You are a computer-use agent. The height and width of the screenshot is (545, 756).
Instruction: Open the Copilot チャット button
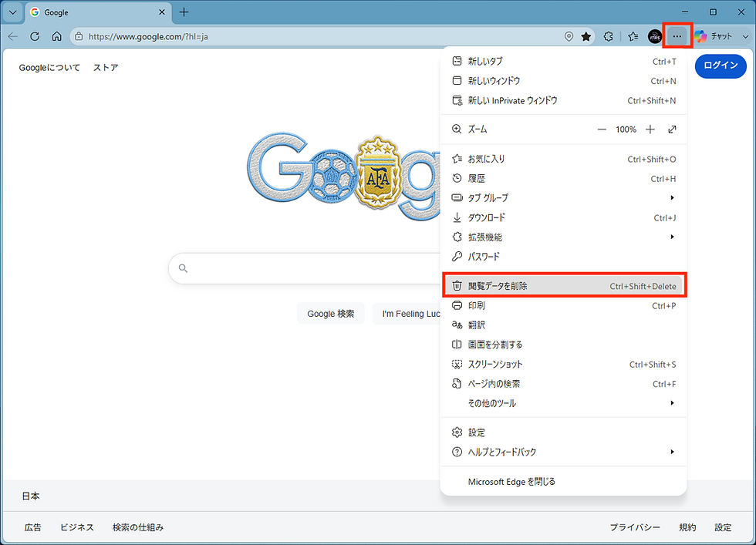tap(714, 37)
